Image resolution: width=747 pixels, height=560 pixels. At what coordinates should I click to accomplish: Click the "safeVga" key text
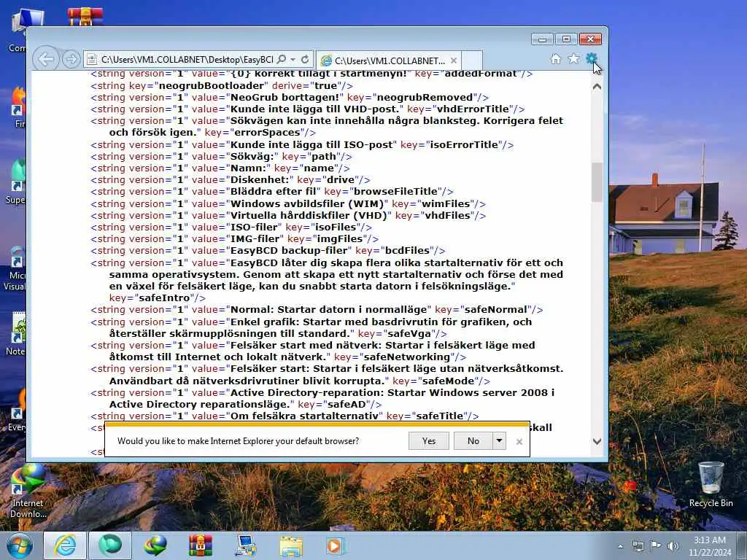[409, 334]
